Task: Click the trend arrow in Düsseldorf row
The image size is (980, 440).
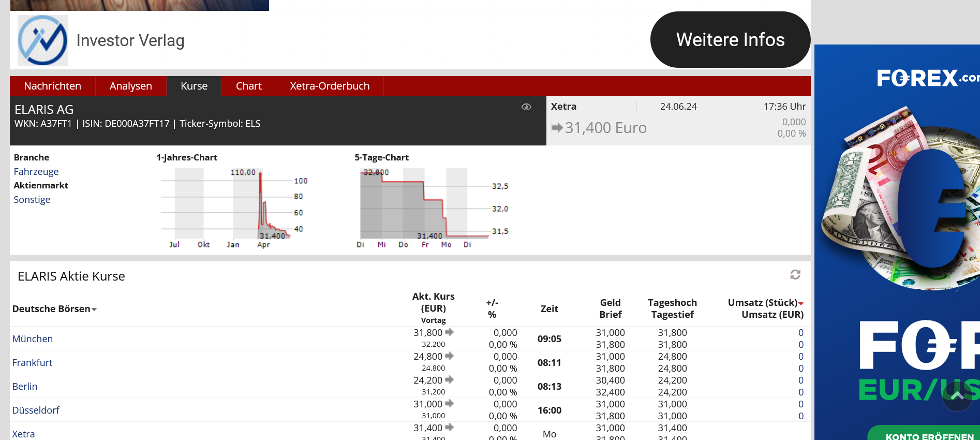Action: tap(449, 404)
